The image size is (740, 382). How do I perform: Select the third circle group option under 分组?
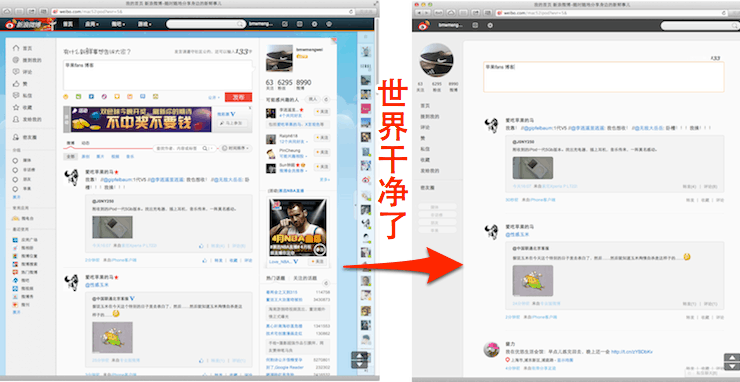[x=16, y=179]
